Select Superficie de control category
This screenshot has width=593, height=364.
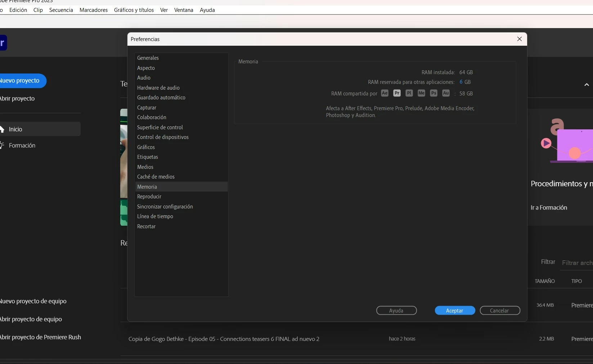pyautogui.click(x=181, y=127)
